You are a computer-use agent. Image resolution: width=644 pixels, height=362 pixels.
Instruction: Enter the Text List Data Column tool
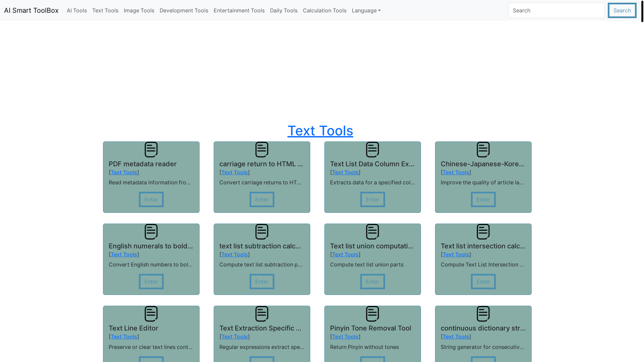click(373, 199)
